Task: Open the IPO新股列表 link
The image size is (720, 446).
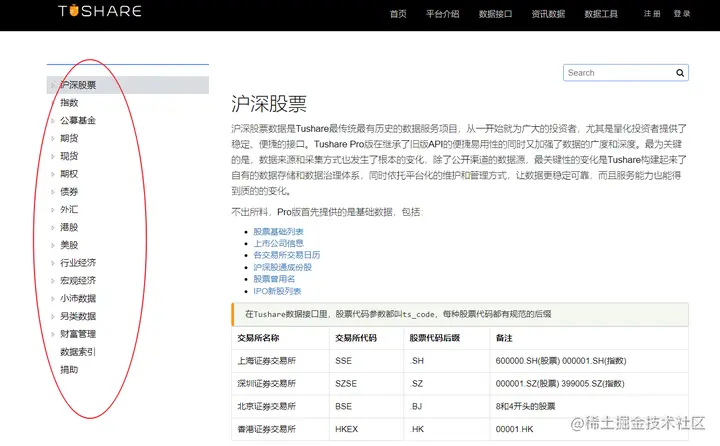Action: click(x=277, y=291)
